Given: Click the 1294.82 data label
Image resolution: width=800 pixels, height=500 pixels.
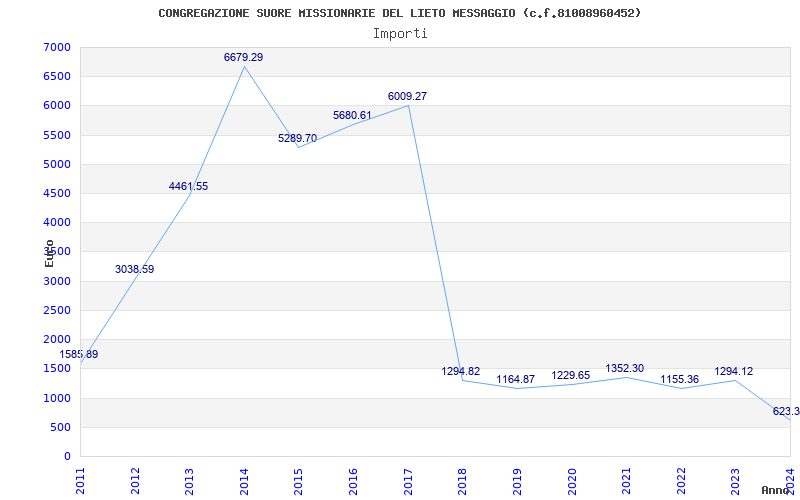Looking at the screenshot, I should 461,371.
